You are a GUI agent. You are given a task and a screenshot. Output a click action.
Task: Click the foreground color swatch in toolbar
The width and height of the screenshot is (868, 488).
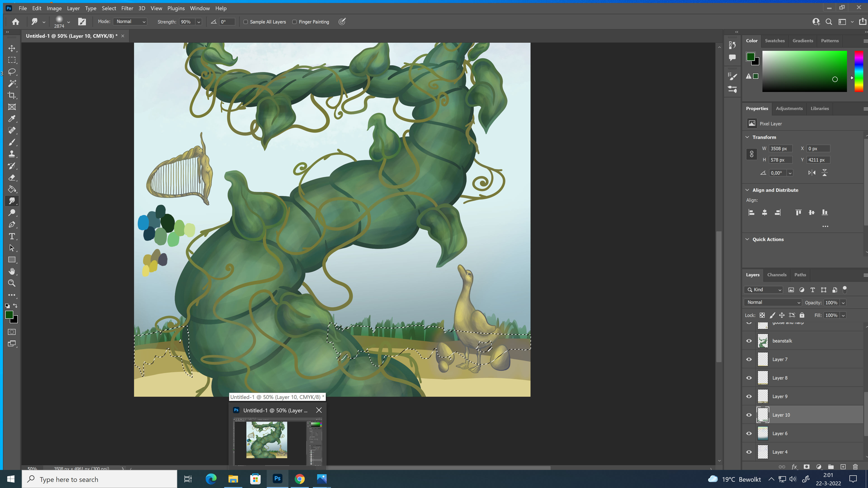9,315
